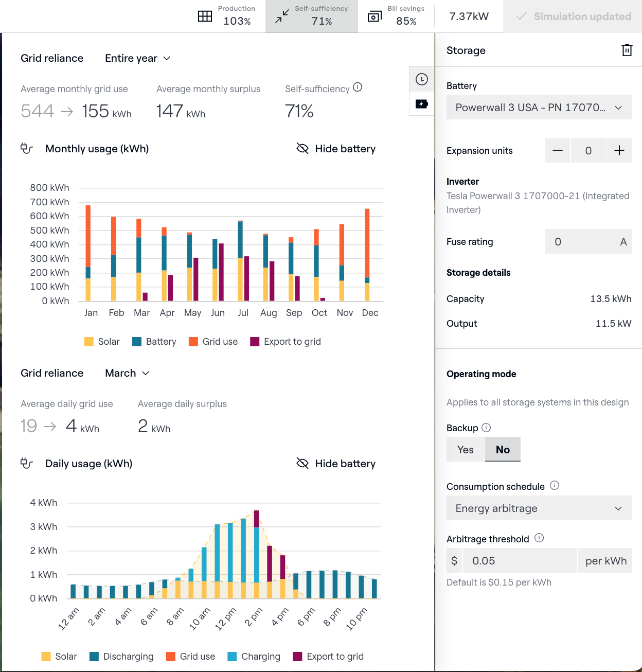Expand the March month dropdown
Image resolution: width=642 pixels, height=672 pixels.
tap(127, 373)
